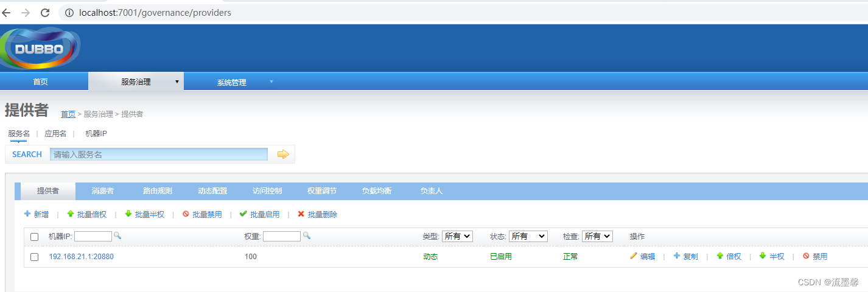Screen dimensions: 868x292
Task: Click the green down arrow for 批量半权
Action: pos(128,214)
